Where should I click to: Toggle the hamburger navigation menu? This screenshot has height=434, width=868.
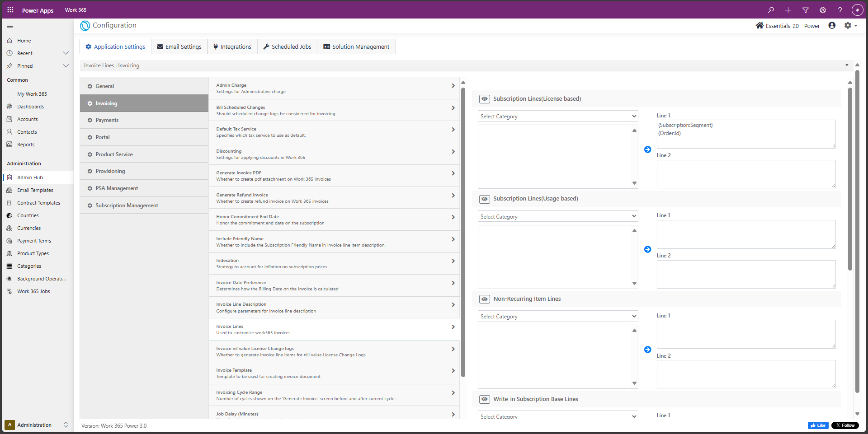point(10,26)
